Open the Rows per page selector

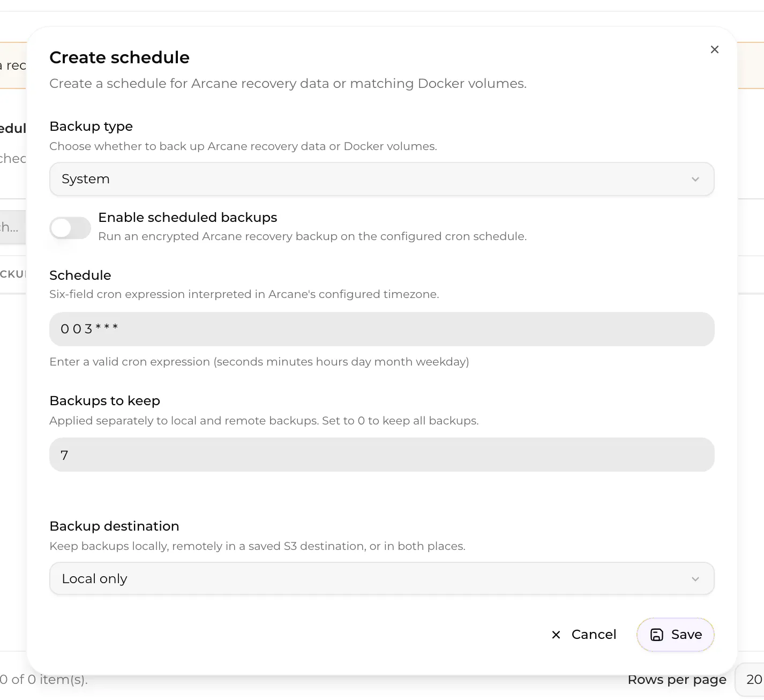750,680
